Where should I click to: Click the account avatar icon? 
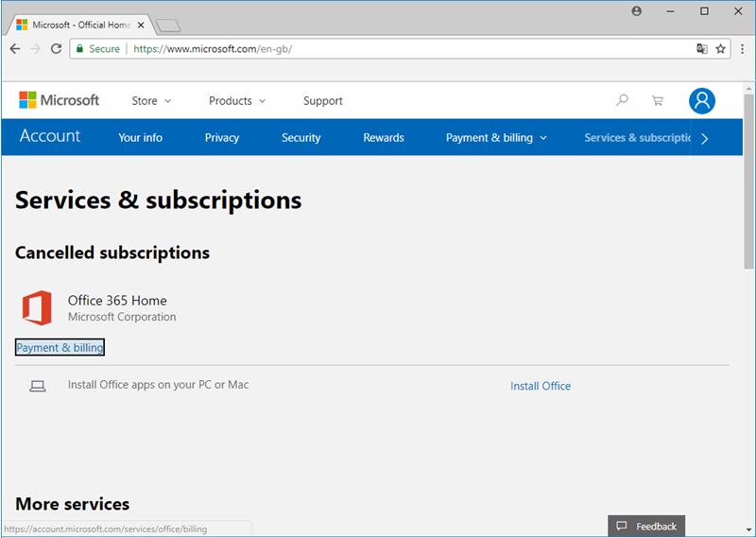(702, 101)
